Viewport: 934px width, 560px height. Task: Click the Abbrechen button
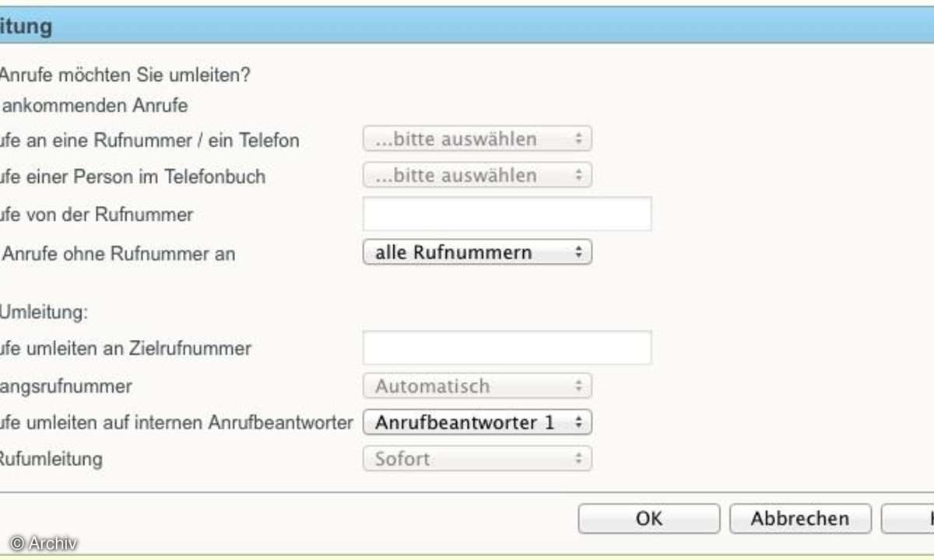tap(800, 519)
